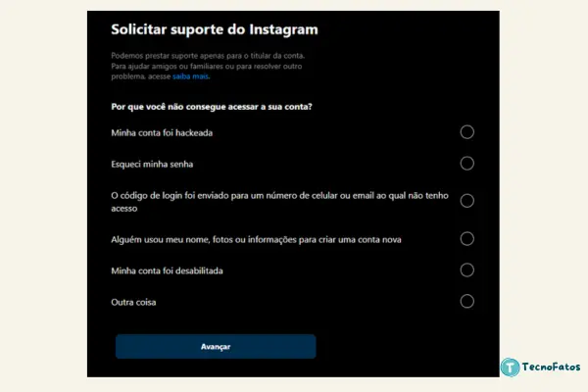Open the "saiba mais" link
The image size is (588, 392).
pos(190,76)
